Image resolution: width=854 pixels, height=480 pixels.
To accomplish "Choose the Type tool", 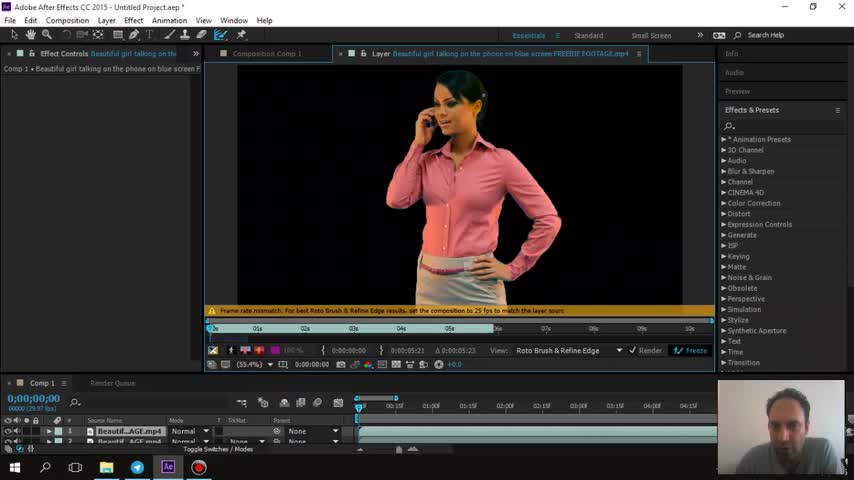I will (x=150, y=35).
